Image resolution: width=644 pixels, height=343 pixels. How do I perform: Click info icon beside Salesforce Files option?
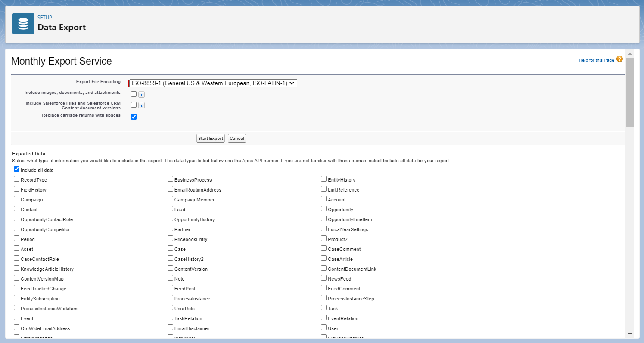coord(141,105)
